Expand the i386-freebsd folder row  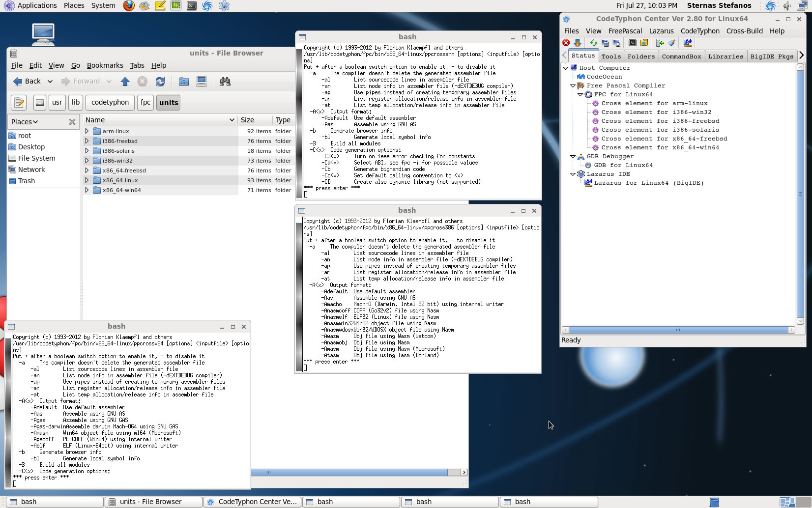[x=87, y=141]
